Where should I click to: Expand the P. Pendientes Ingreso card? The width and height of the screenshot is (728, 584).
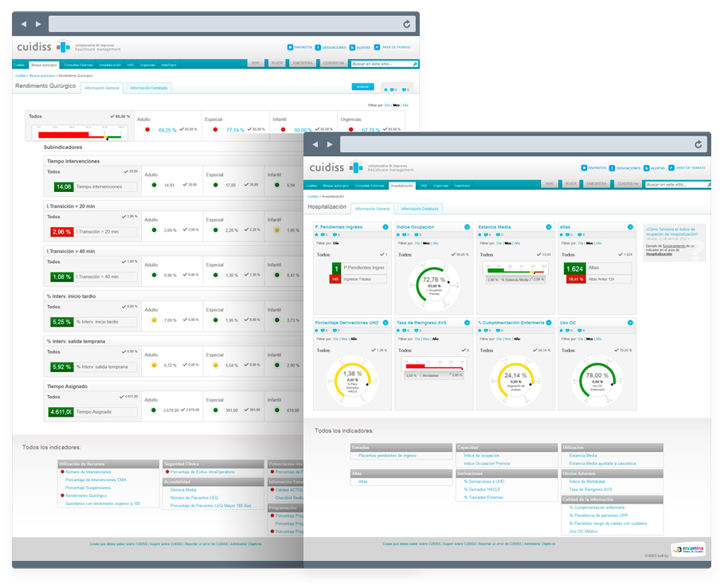point(386,227)
